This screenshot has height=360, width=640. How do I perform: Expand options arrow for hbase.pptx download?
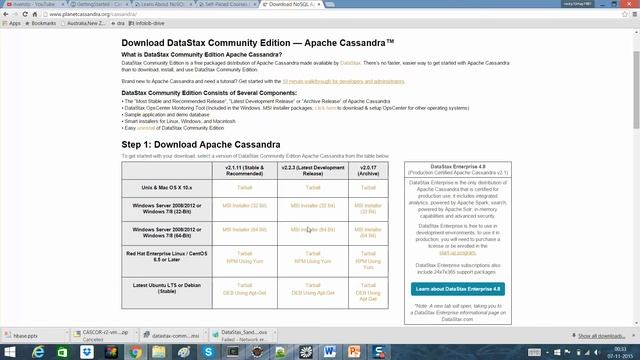[x=67, y=333]
